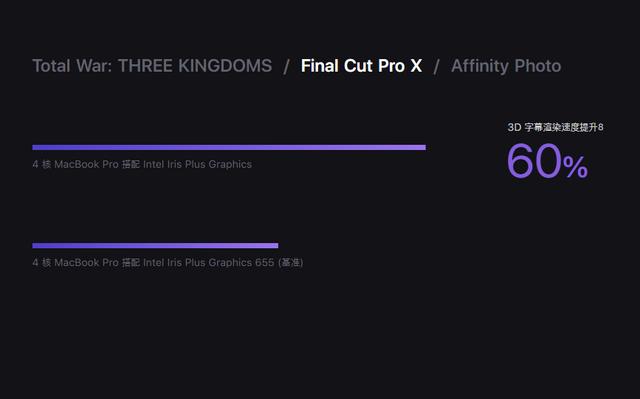Click the slash separator before Affinity Photo
Viewport: 640px width, 399px height.
click(x=436, y=66)
